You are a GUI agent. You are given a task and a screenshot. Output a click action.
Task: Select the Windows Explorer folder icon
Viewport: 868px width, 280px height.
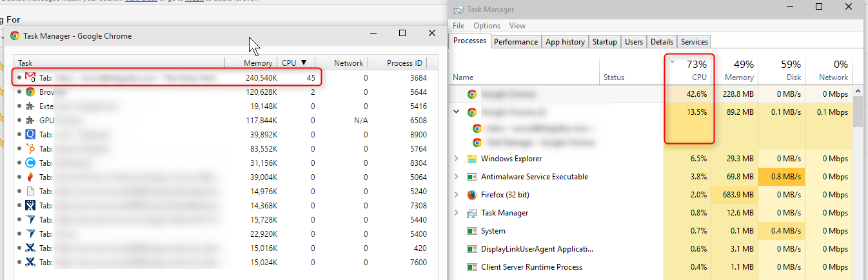point(471,159)
